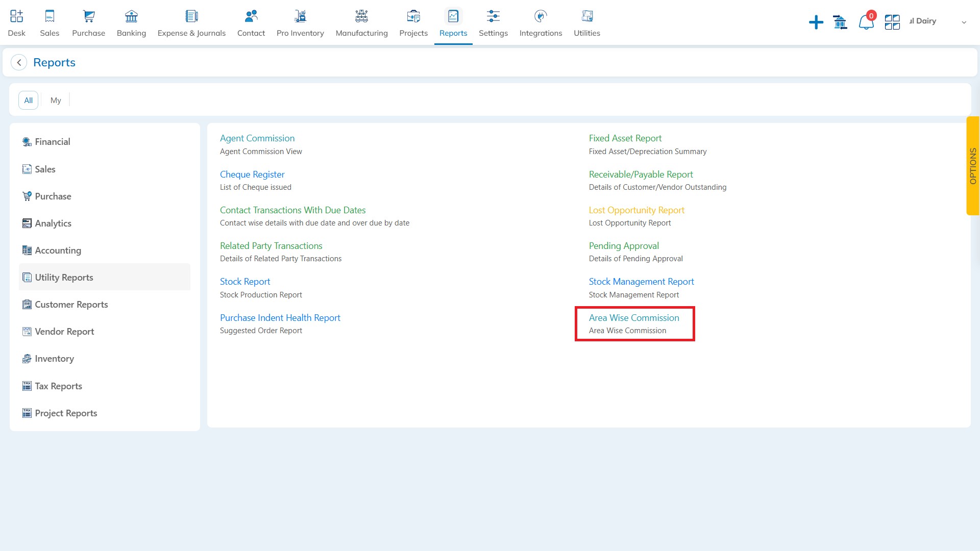This screenshot has height=551, width=980.
Task: Select Sales reports category in sidebar
Action: [x=104, y=169]
